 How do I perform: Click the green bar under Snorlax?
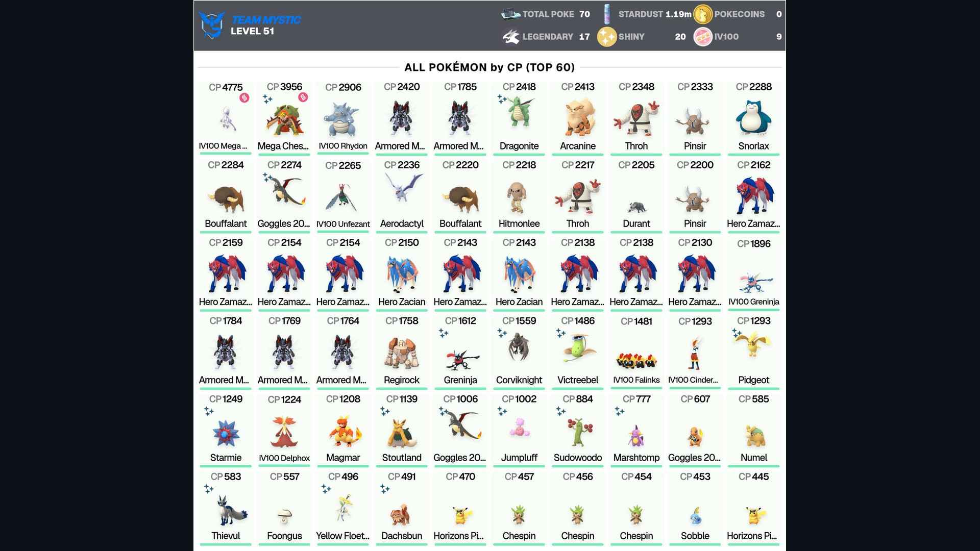pos(754,154)
